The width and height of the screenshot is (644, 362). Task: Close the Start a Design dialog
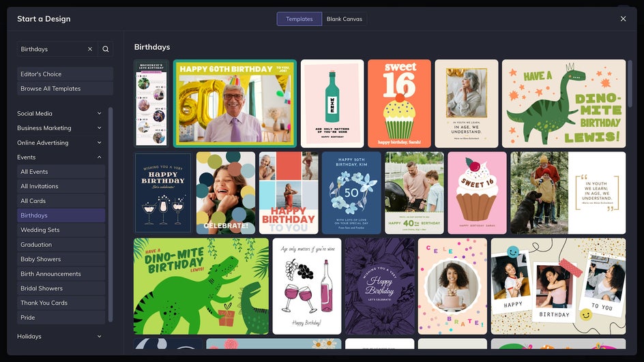[623, 19]
